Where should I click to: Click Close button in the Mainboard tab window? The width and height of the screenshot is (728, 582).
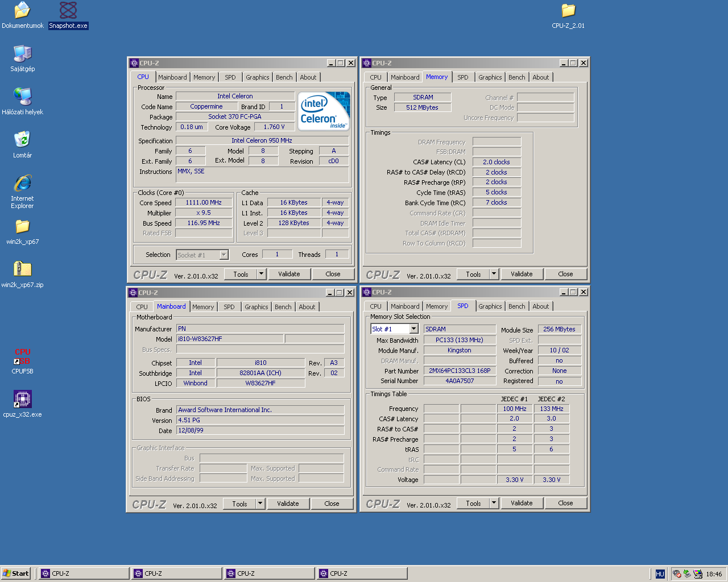pyautogui.click(x=332, y=504)
